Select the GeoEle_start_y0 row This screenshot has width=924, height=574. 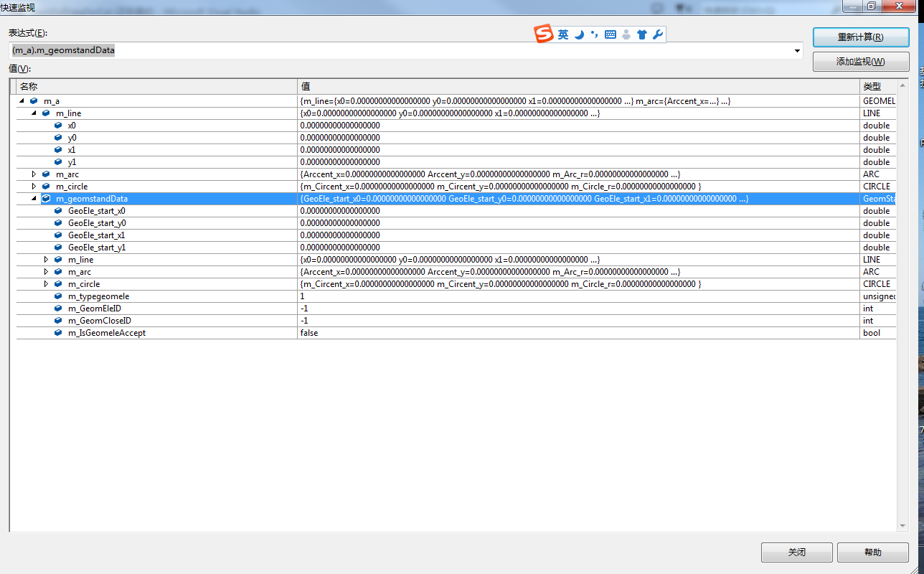point(456,223)
